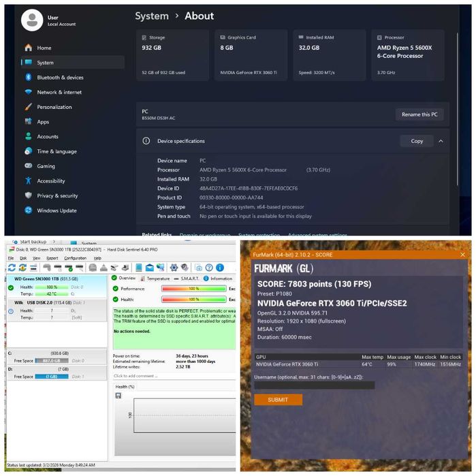This screenshot has height=476, width=476.
Task: Click the gray hard disk drum icon
Action: point(93,268)
